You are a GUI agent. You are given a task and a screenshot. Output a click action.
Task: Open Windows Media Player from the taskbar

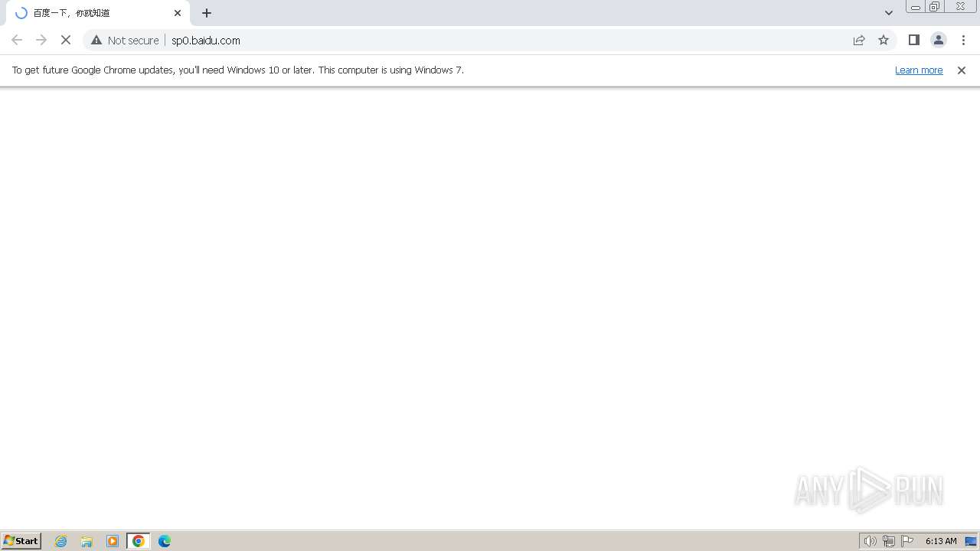pyautogui.click(x=113, y=541)
